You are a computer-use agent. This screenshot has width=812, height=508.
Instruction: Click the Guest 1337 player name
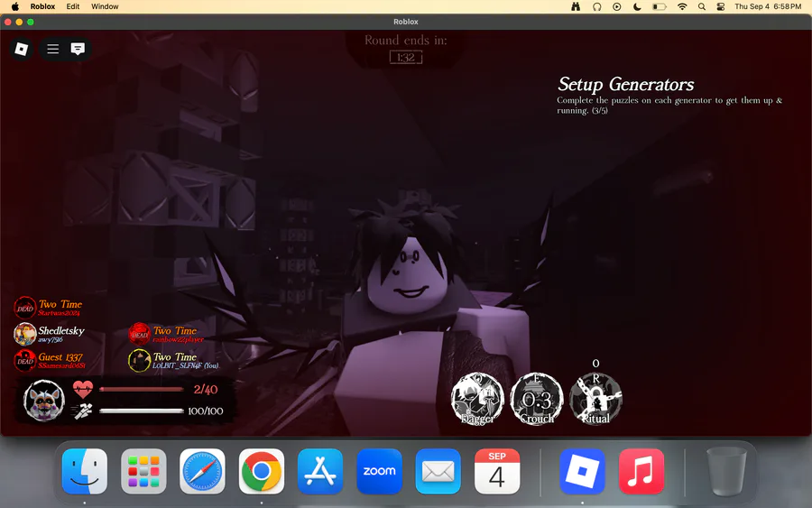click(60, 356)
